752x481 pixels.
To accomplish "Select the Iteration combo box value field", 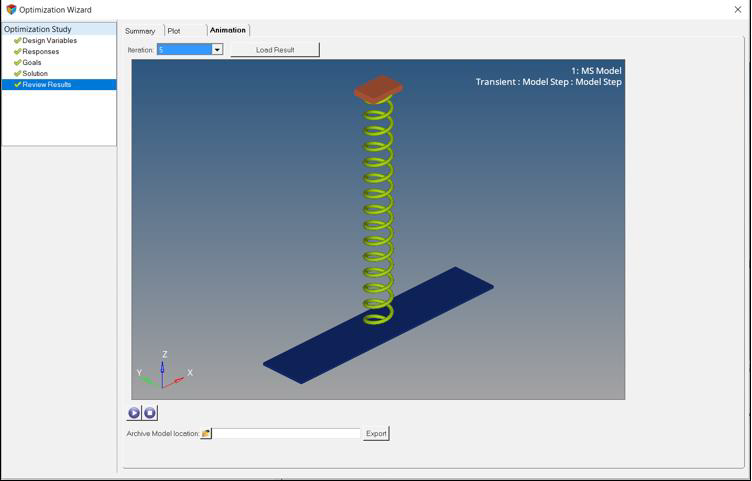I will coord(184,50).
